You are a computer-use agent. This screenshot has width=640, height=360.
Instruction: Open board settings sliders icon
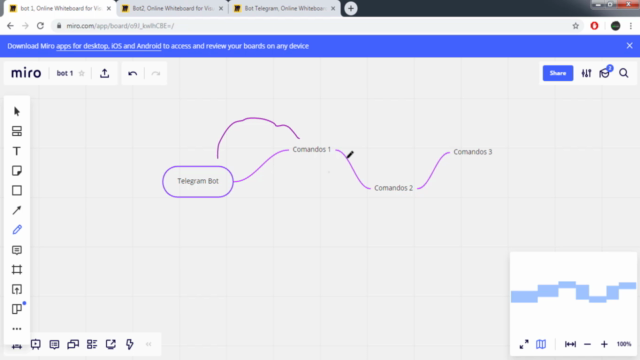pos(586,73)
